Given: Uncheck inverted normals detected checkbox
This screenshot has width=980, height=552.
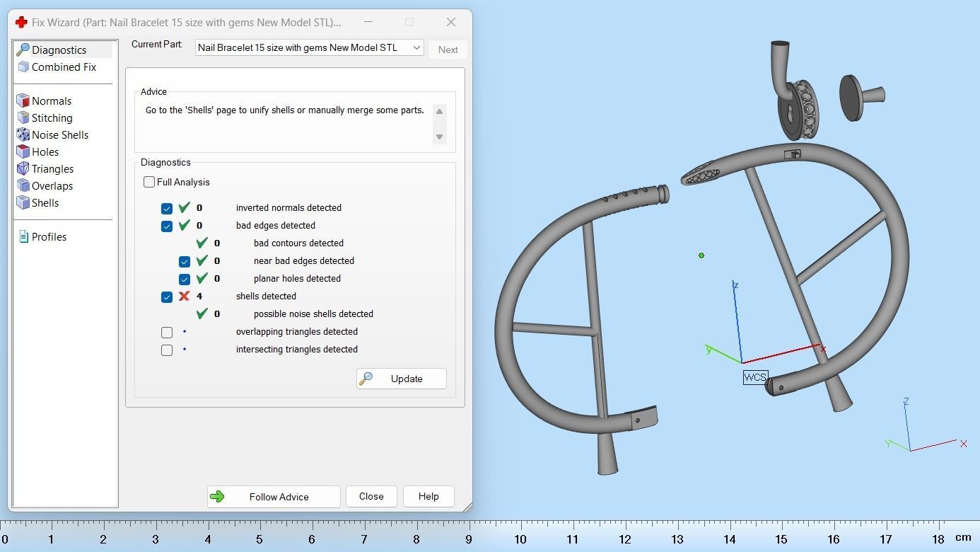Looking at the screenshot, I should [167, 209].
